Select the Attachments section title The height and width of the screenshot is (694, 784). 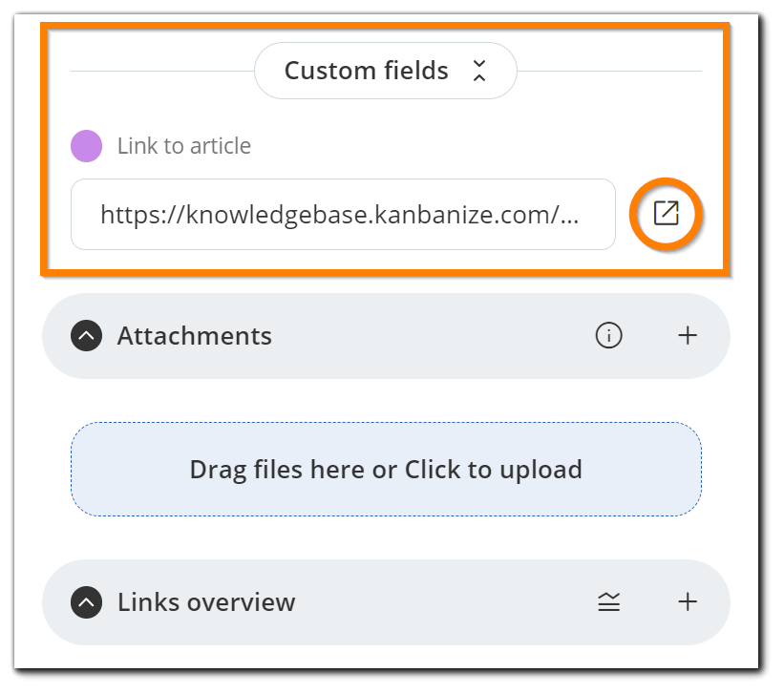194,335
